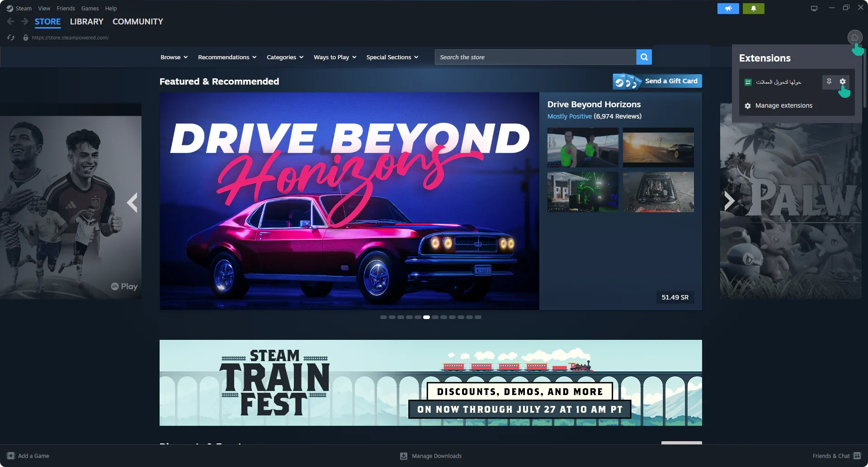This screenshot has width=868, height=467.
Task: Switch to the STORE tab
Action: (x=47, y=22)
